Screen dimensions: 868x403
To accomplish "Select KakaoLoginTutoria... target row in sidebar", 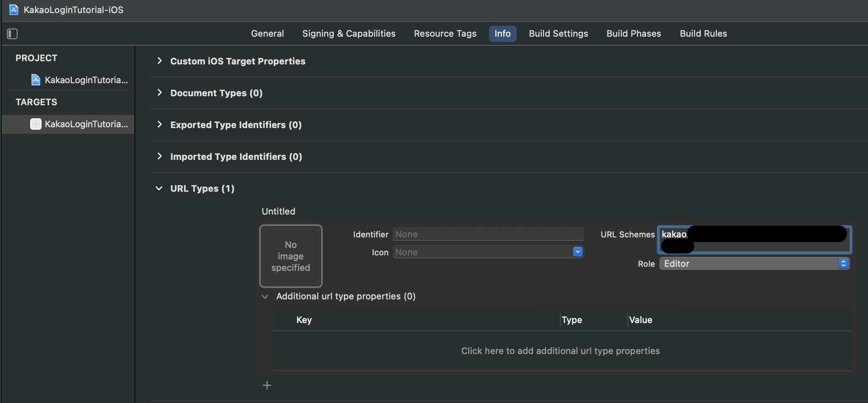I will click(x=68, y=124).
